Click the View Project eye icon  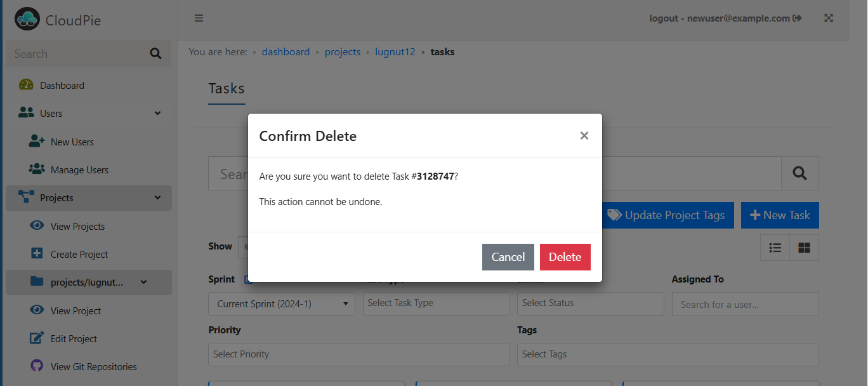37,310
